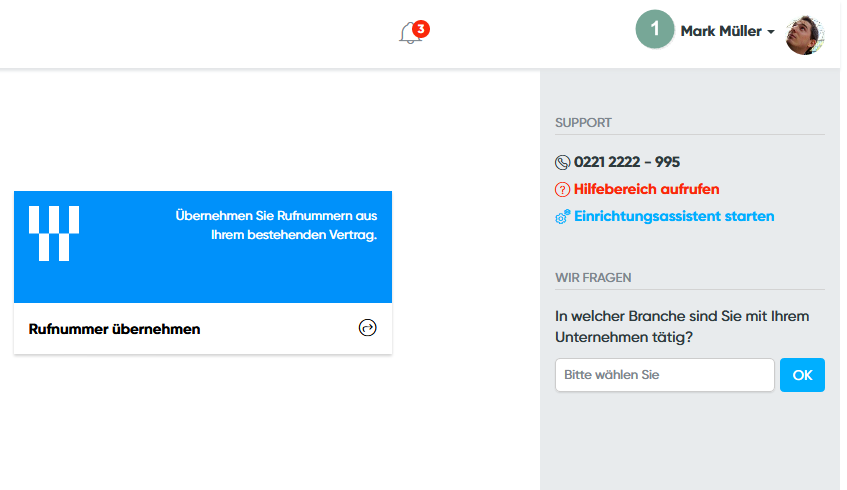Click the support number 0221 2222 - 995

pos(627,162)
